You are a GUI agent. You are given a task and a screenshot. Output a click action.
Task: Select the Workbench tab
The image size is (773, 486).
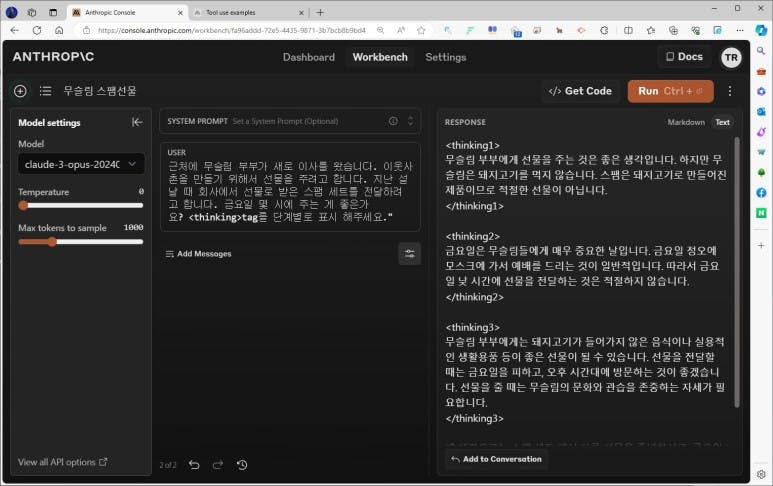tap(380, 57)
